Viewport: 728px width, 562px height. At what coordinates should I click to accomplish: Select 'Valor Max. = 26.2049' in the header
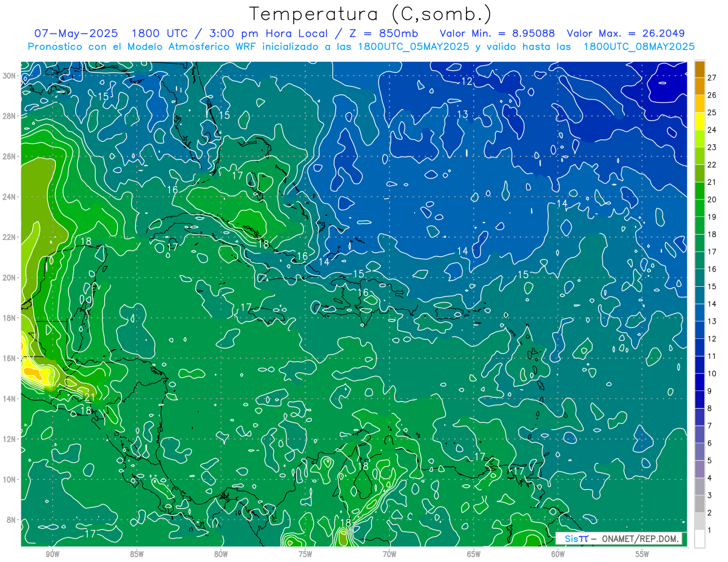point(625,33)
